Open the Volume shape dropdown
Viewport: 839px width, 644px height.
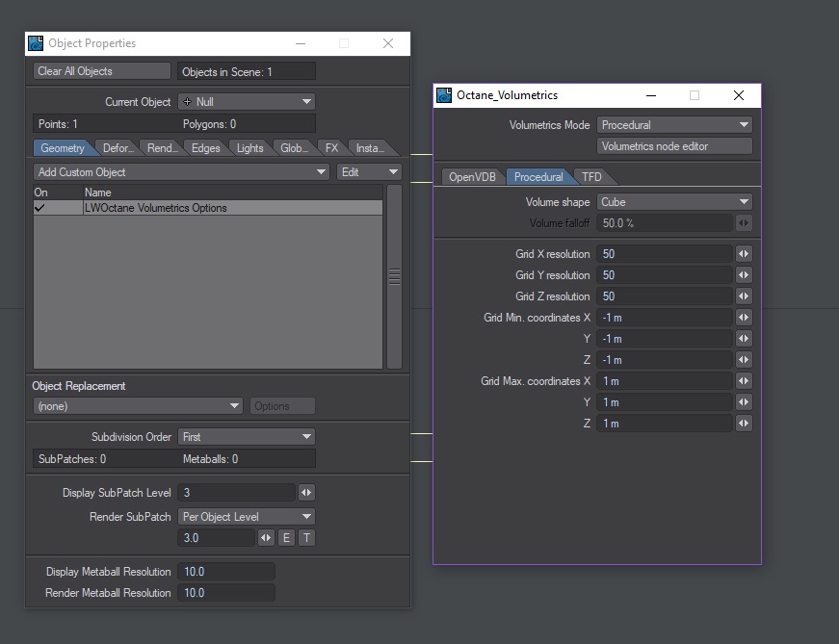pos(674,202)
